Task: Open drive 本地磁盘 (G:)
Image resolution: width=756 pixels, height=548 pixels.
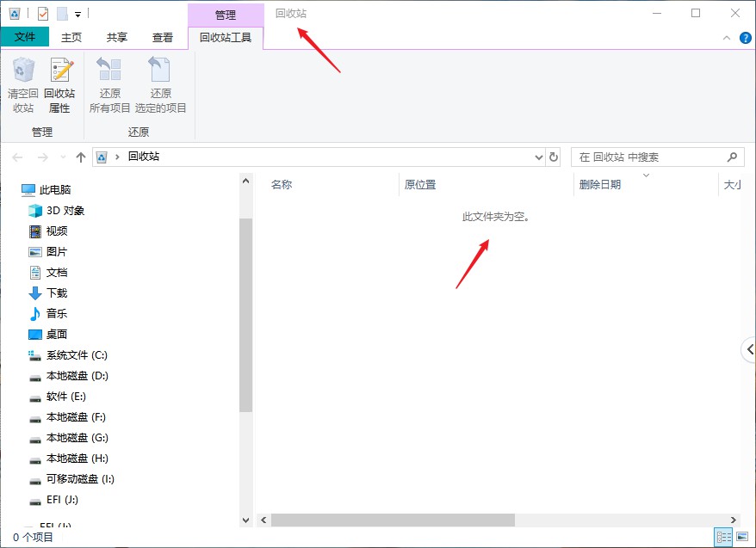Action: click(69, 438)
